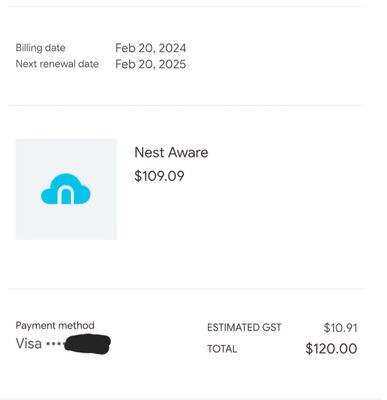Image resolution: width=387 pixels, height=400 pixels.
Task: Click the $10.91 GST amount
Action: tap(340, 328)
